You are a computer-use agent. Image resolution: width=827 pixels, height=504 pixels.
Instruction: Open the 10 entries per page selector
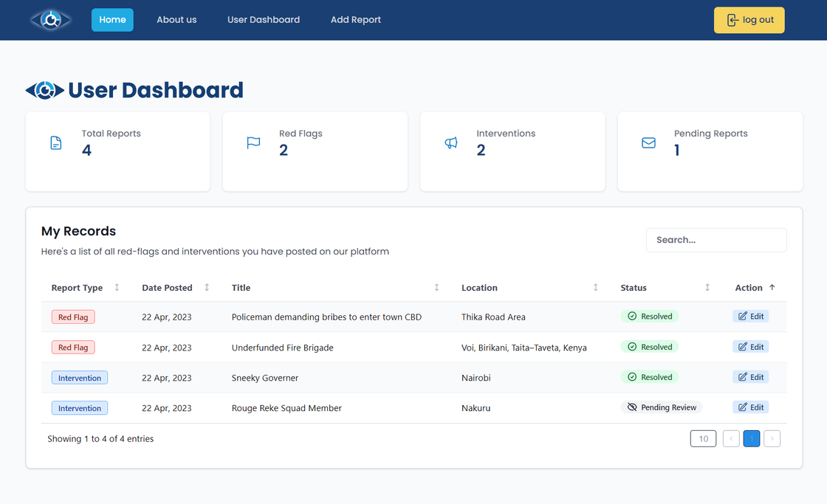[703, 438]
